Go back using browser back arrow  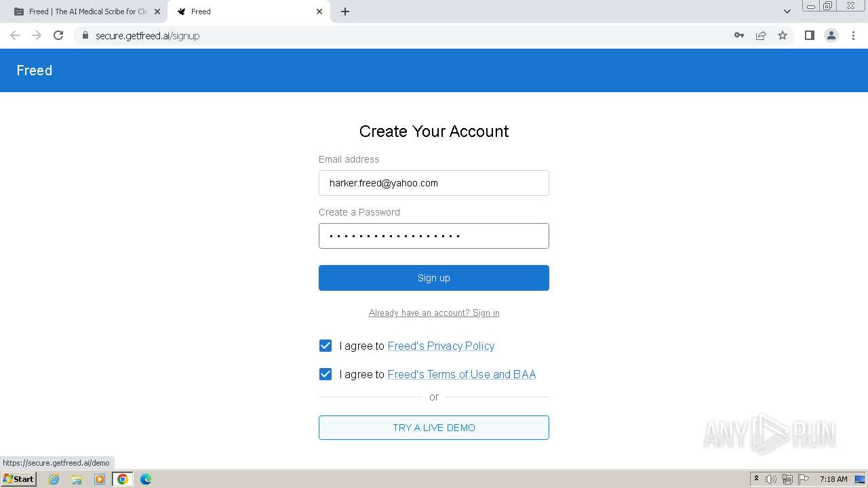tap(15, 35)
